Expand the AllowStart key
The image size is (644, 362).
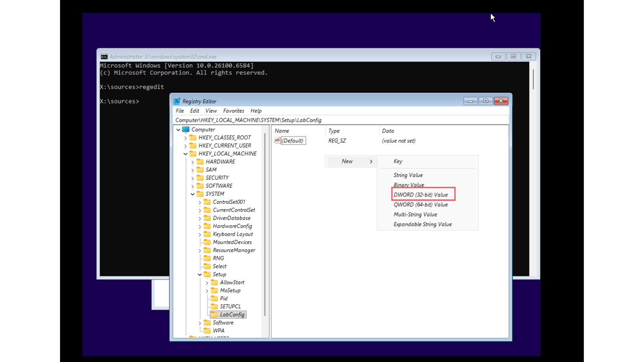(x=207, y=282)
